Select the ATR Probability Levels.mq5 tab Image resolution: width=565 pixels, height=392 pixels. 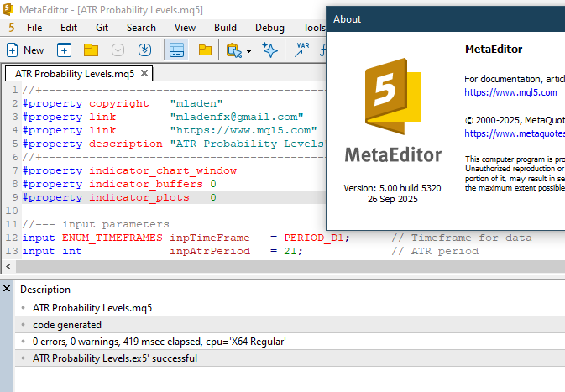[74, 74]
